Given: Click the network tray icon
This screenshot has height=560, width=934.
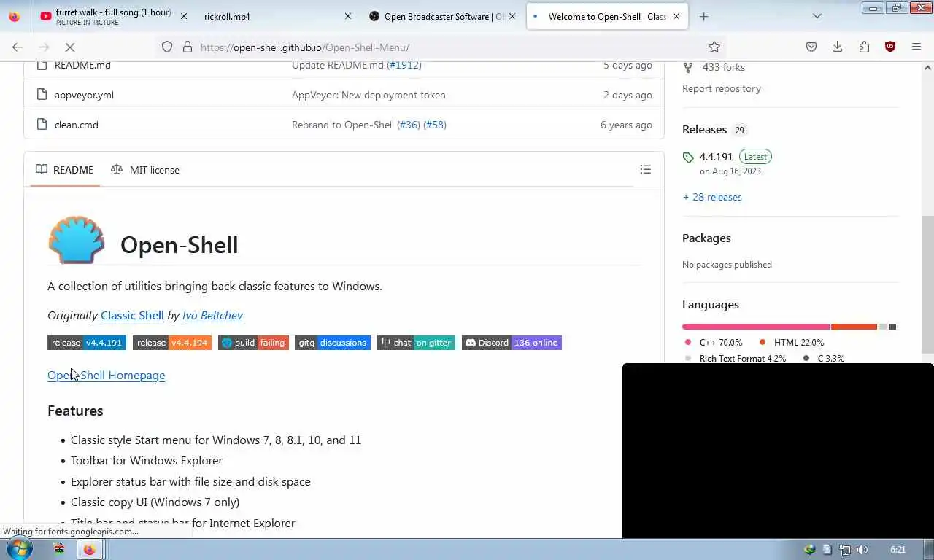Looking at the screenshot, I should [x=844, y=550].
